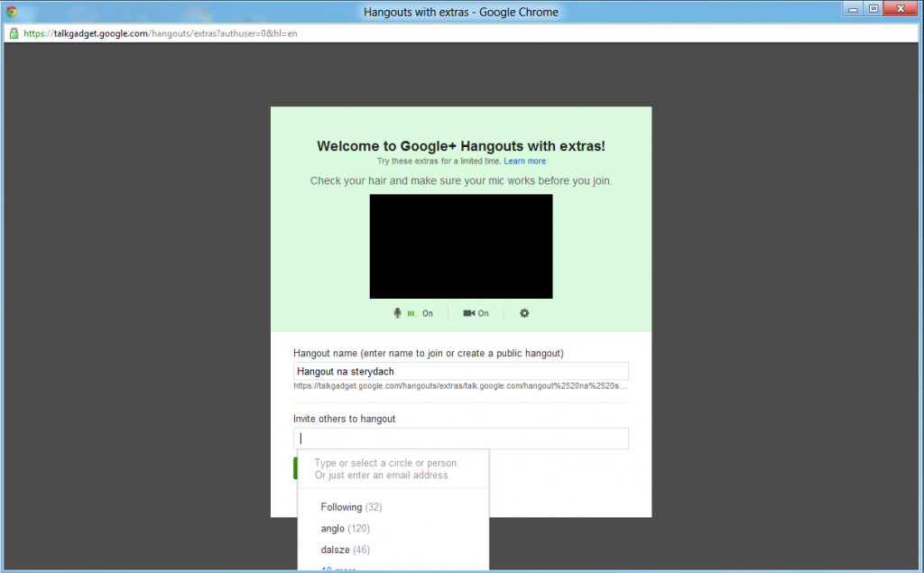924x573 pixels.
Task: Maximize the Hangouts with extras window
Action: click(x=873, y=8)
